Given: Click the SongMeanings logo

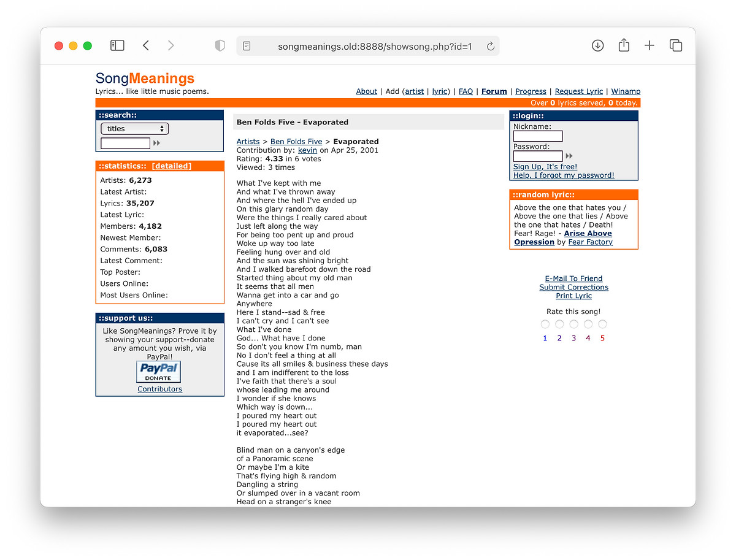Looking at the screenshot, I should click(x=145, y=79).
